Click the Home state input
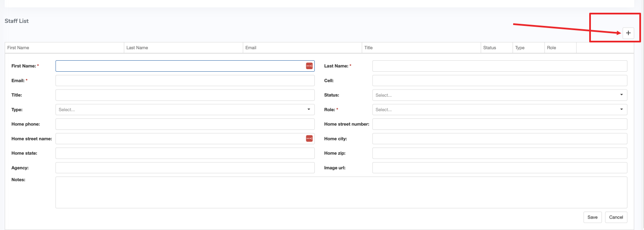 (x=185, y=153)
